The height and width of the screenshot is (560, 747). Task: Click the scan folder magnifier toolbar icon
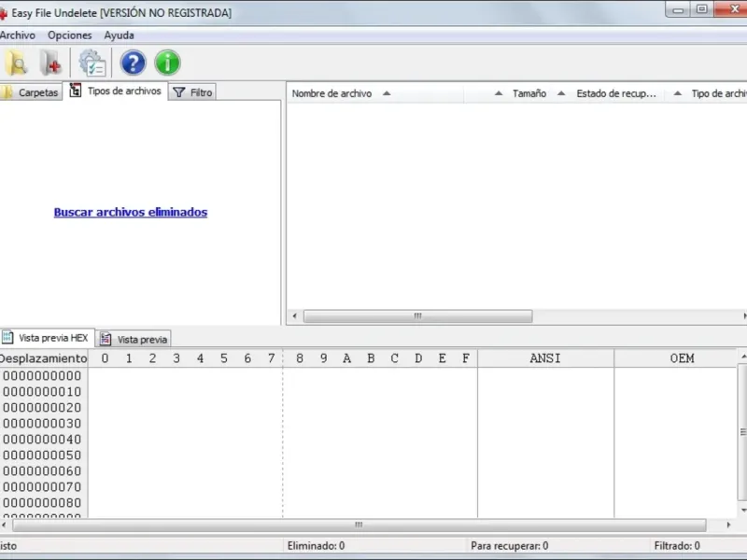[x=17, y=63]
